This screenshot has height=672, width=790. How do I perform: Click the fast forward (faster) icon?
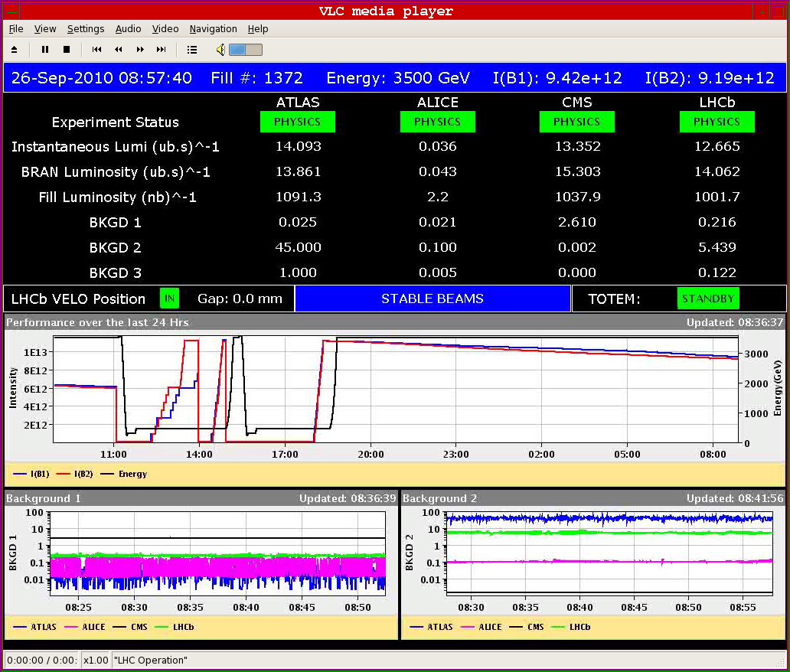tap(140, 50)
